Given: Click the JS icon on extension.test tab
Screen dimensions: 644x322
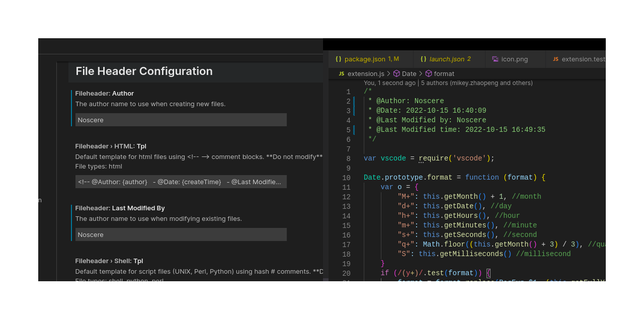Looking at the screenshot, I should point(555,59).
